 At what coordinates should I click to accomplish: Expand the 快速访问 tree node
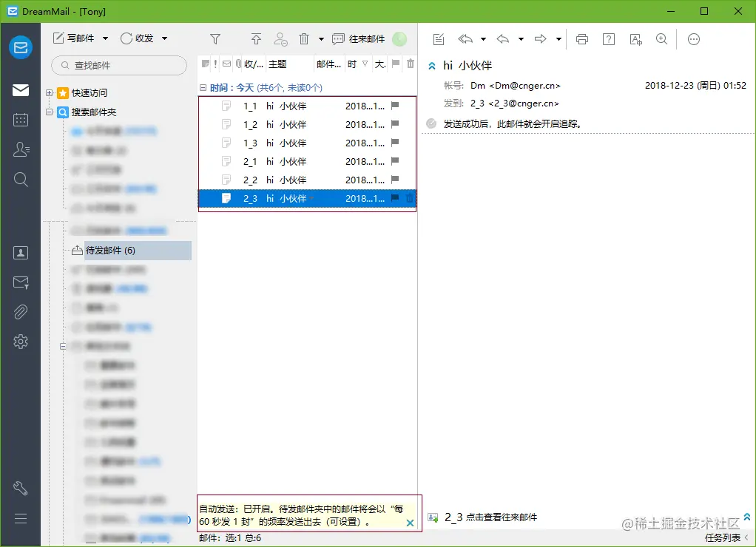pyautogui.click(x=49, y=92)
